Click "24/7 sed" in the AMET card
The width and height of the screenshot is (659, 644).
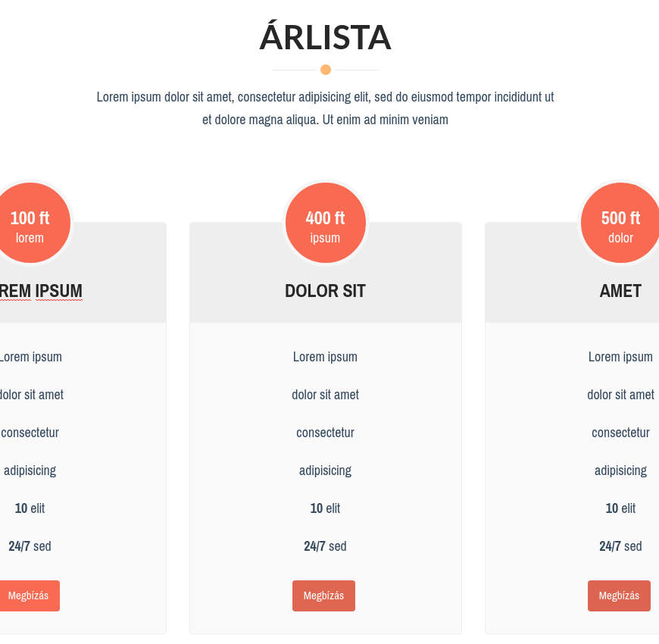click(620, 546)
